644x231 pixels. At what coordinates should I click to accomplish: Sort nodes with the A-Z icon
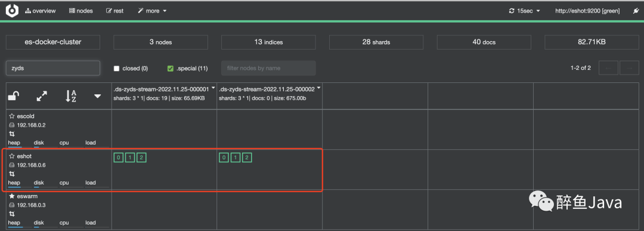(x=70, y=97)
